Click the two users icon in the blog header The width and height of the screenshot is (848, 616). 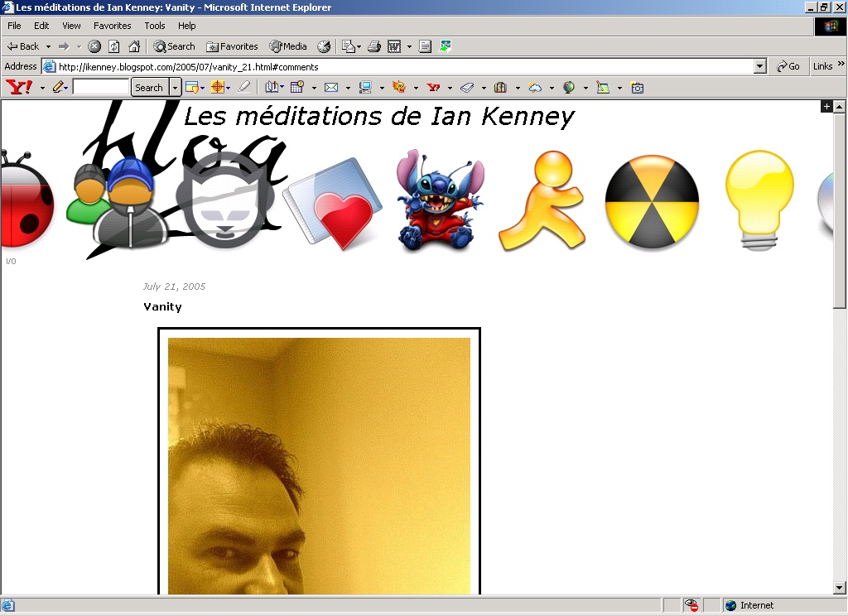[116, 203]
